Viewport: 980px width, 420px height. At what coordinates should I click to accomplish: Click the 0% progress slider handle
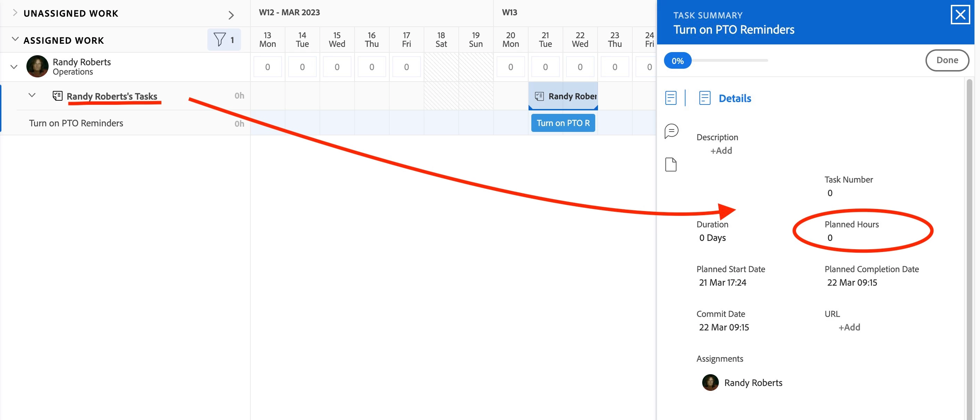pyautogui.click(x=677, y=61)
